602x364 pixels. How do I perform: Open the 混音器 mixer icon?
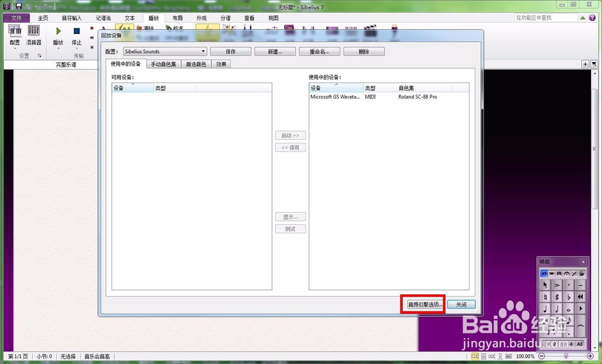[x=33, y=31]
